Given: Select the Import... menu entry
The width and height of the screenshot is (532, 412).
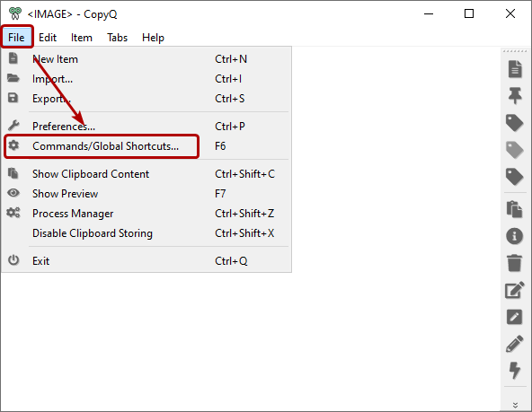Looking at the screenshot, I should click(x=146, y=79).
